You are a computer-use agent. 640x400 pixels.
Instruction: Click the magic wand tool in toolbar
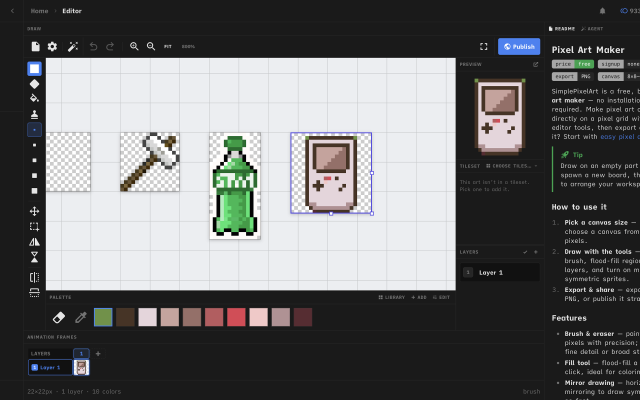point(73,47)
